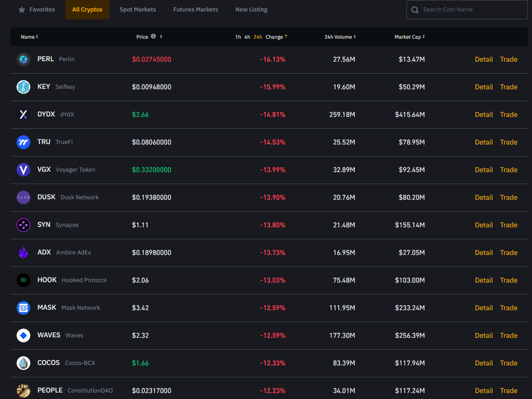This screenshot has height=399, width=532.
Task: Click the dYdX coin logo
Action: click(23, 115)
